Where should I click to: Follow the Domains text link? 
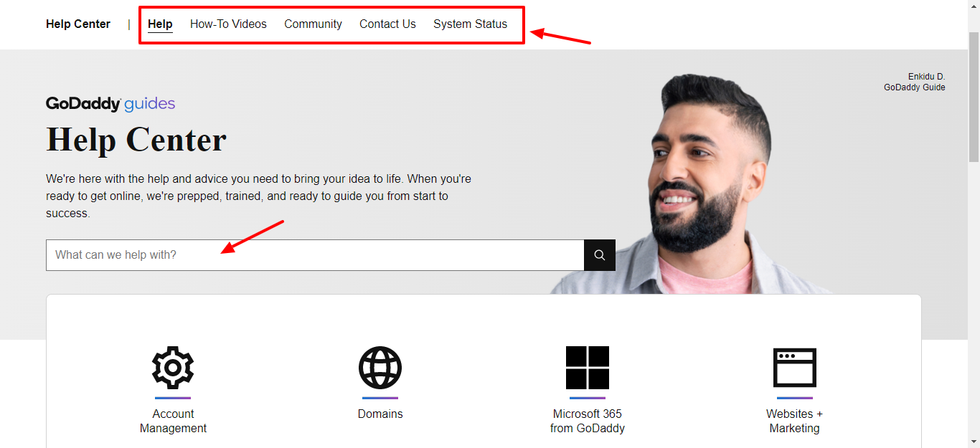click(x=380, y=414)
